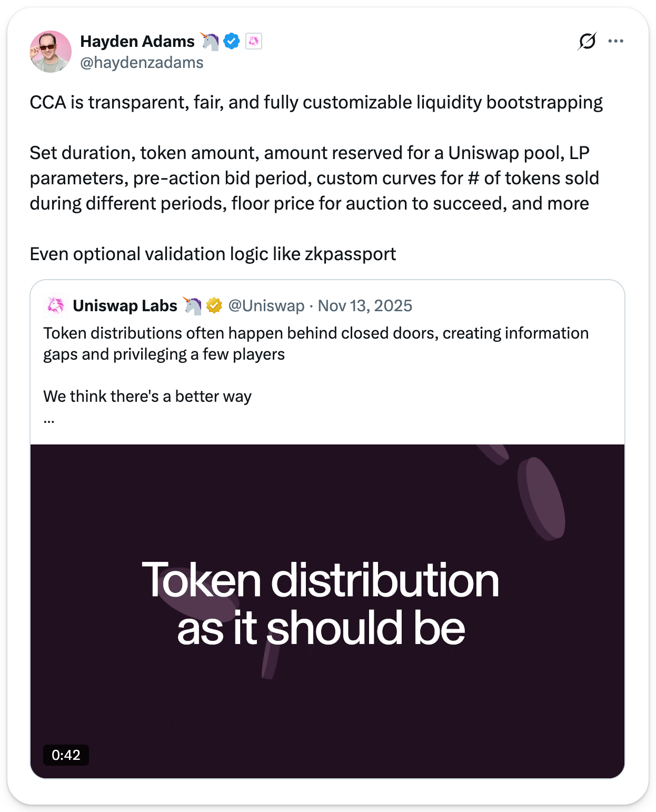Click the tweet text mentioning zkpassport

213,254
